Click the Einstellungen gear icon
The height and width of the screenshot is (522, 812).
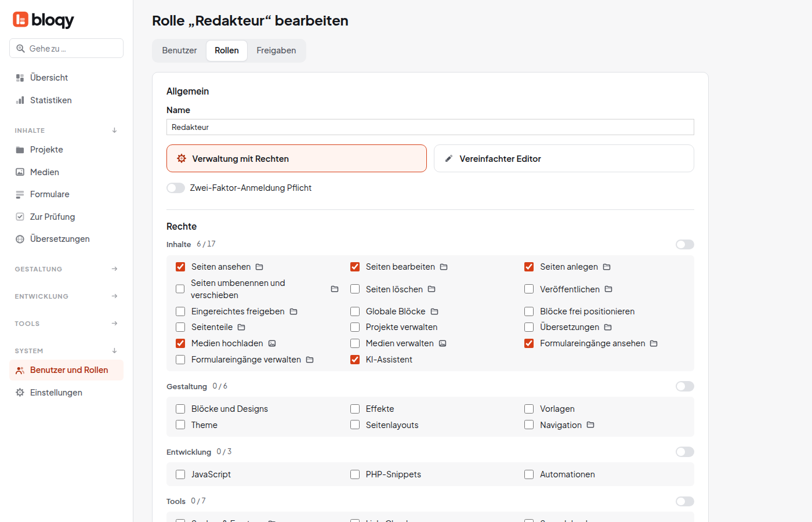click(20, 393)
